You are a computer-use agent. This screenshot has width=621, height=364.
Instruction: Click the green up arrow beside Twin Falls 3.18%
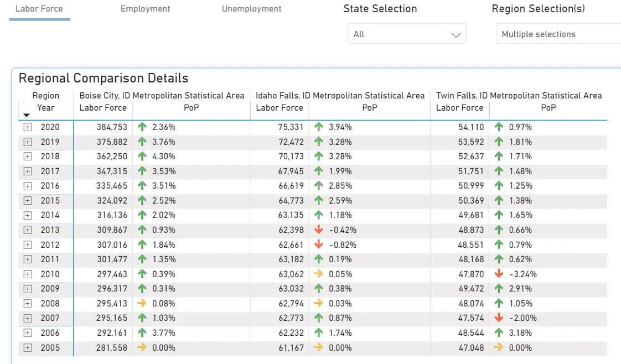(499, 332)
